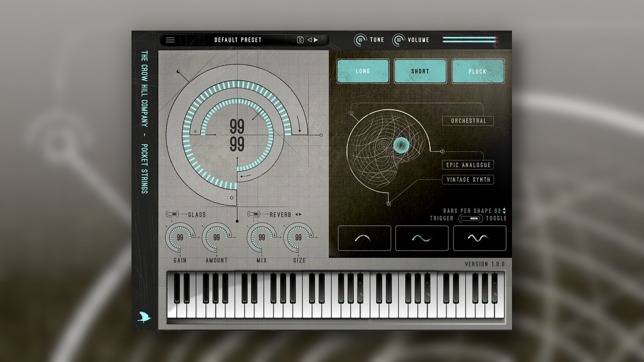Select the cyan sine wave shape
This screenshot has height=362, width=644.
422,238
